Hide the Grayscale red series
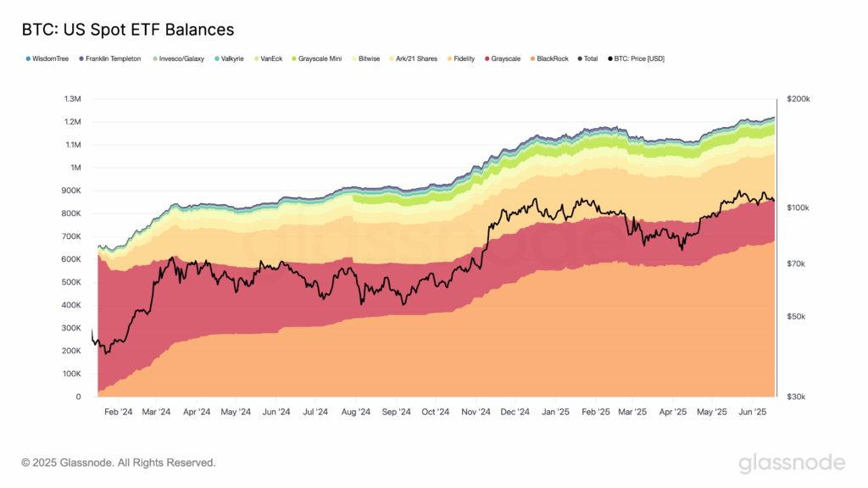This screenshot has width=868, height=488. 503,58
